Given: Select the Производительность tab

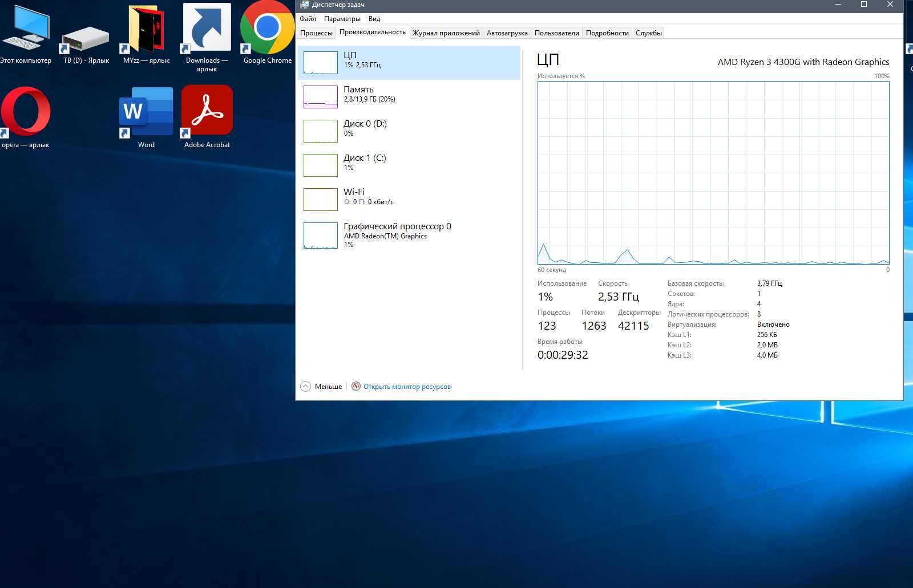Looking at the screenshot, I should [x=373, y=32].
